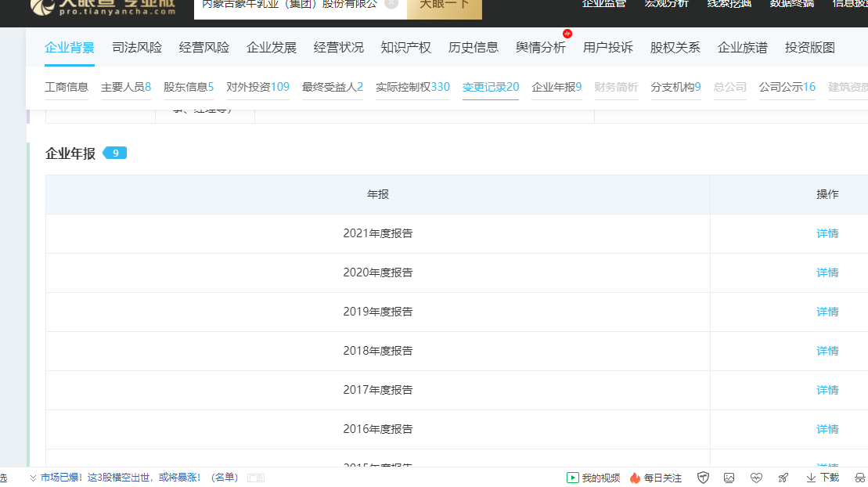Clear the search box with the X icon
The height and width of the screenshot is (487, 868).
[x=391, y=4]
